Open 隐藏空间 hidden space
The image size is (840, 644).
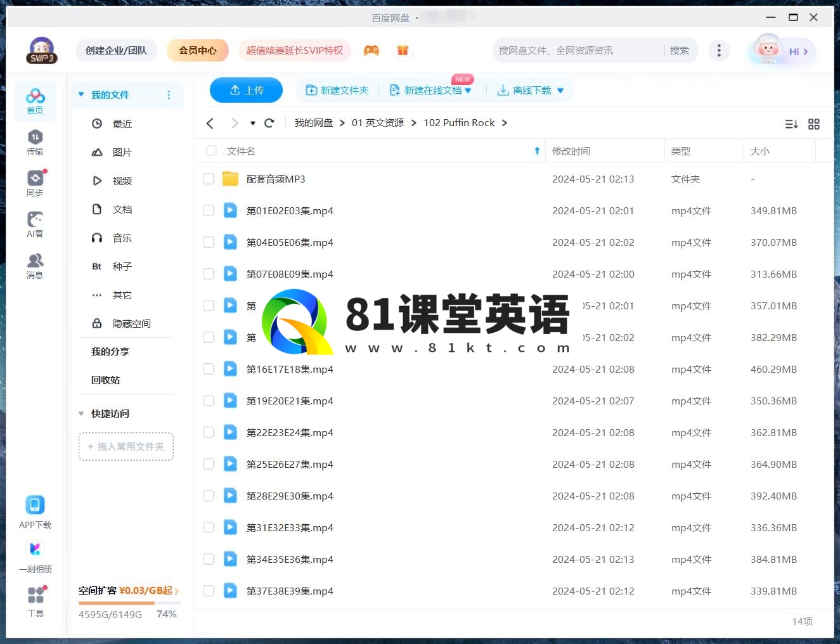pyautogui.click(x=131, y=323)
